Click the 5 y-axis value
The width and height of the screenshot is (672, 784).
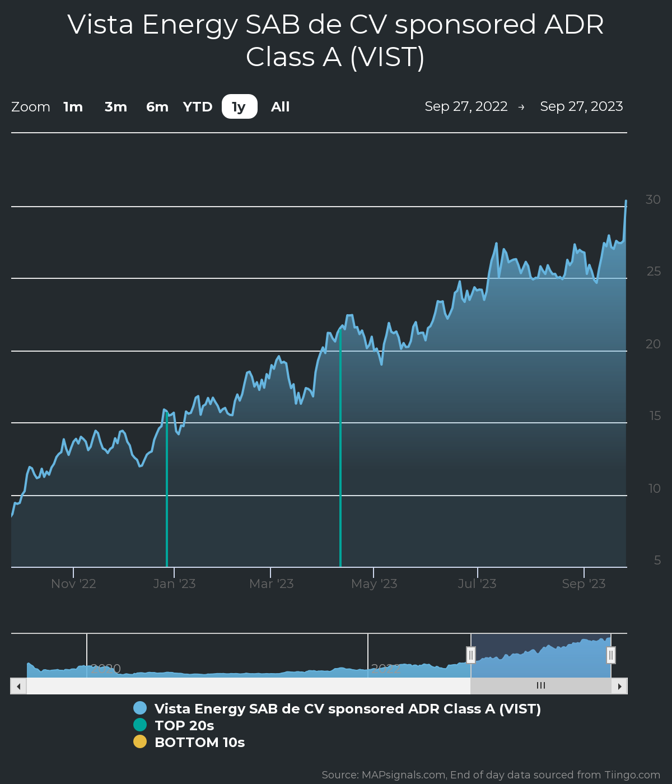point(657,561)
